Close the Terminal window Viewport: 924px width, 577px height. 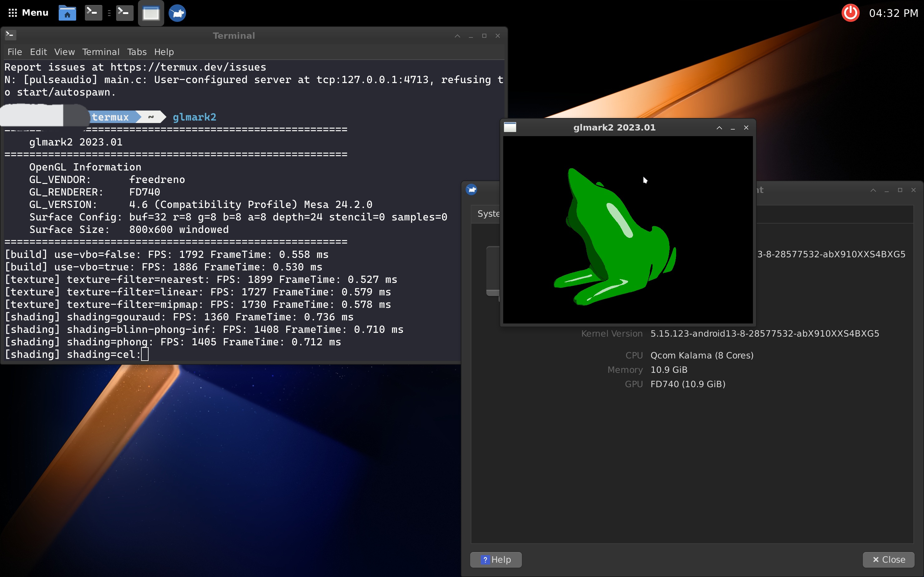[498, 36]
